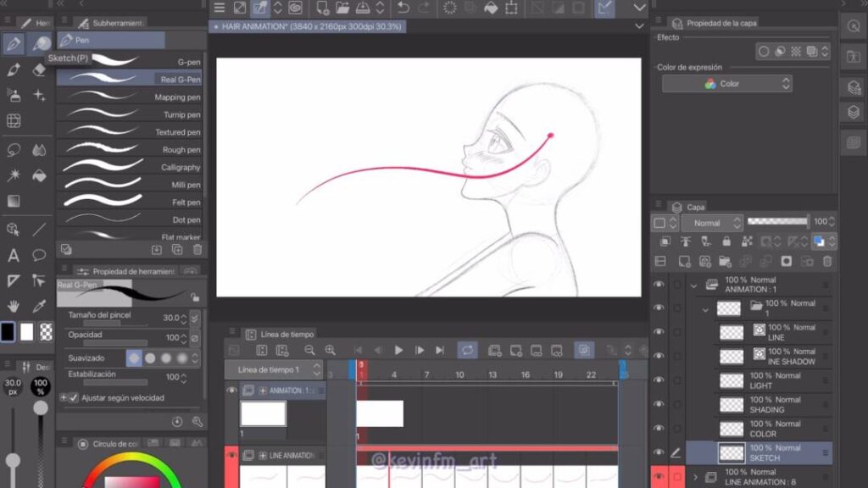Expand top toolbar overflow chevron
The width and height of the screenshot is (868, 488).
pos(639,8)
